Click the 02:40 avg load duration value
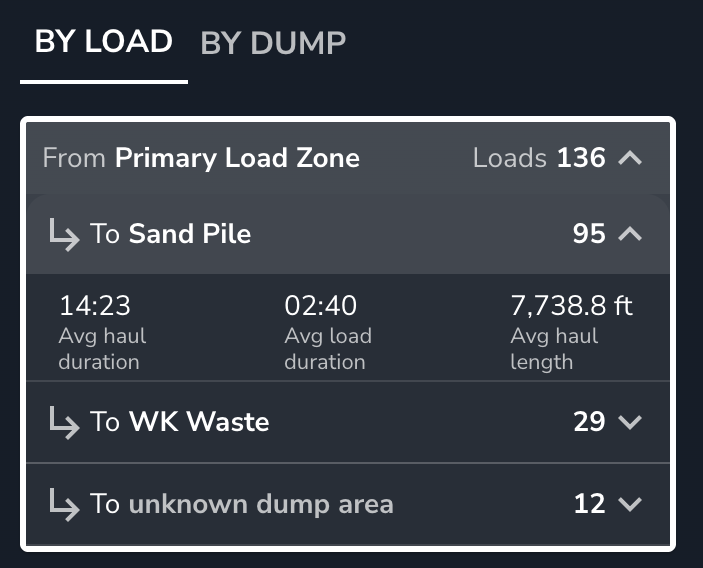This screenshot has width=703, height=568. 321,306
